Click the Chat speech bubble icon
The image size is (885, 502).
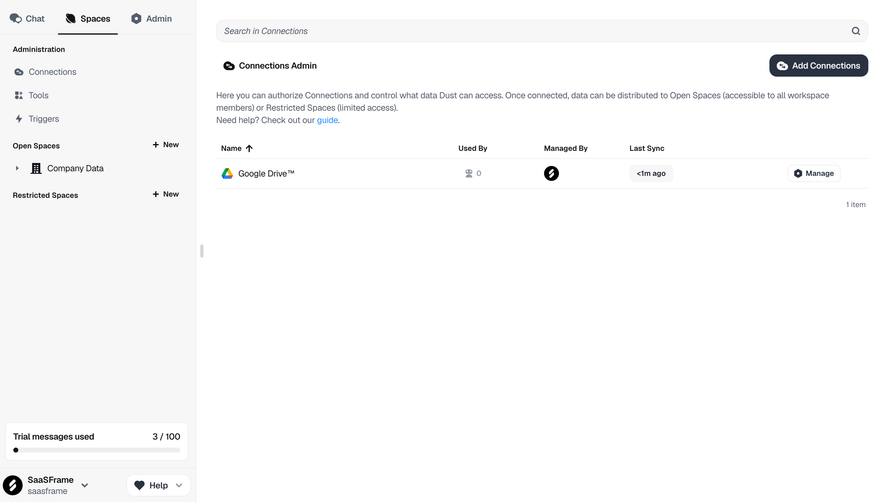(16, 19)
